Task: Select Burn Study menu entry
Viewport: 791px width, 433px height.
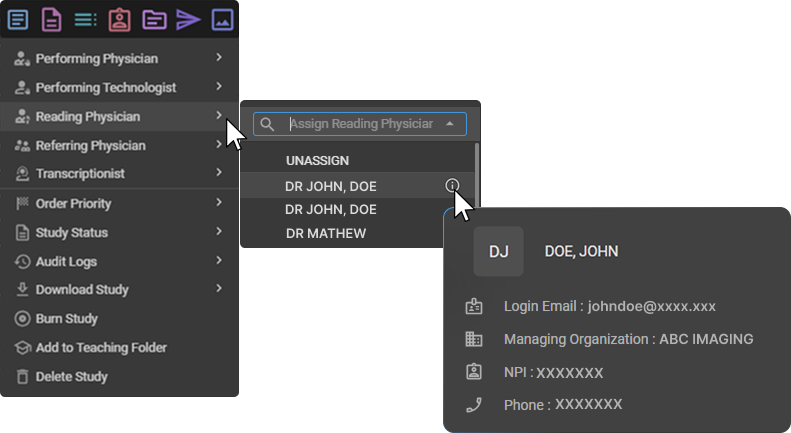Action: pos(119,318)
